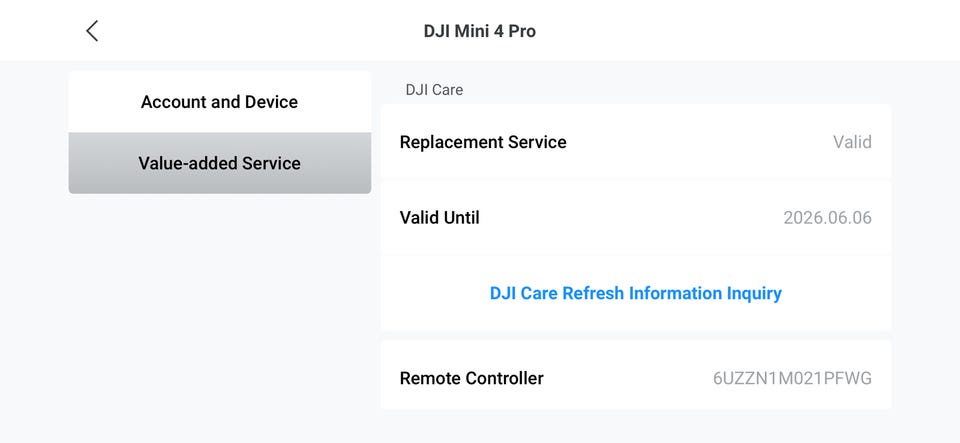Click the Remote Controller label

[x=471, y=378]
